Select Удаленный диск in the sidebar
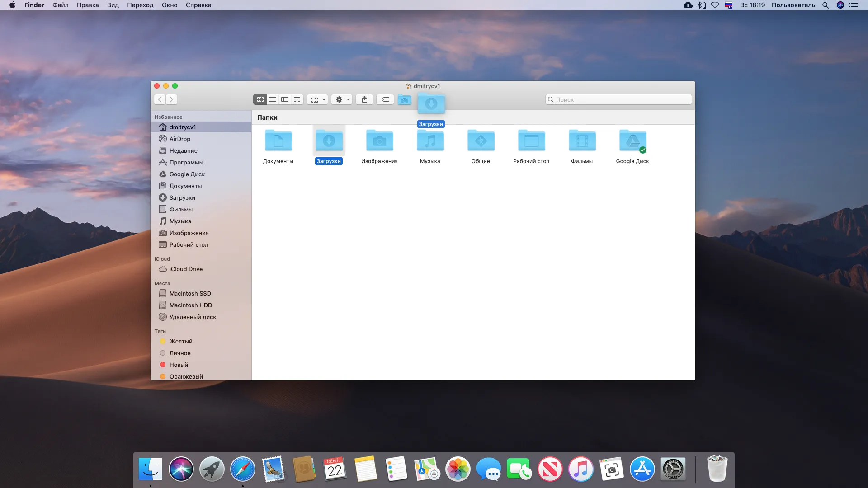This screenshot has width=868, height=488. coord(201,317)
